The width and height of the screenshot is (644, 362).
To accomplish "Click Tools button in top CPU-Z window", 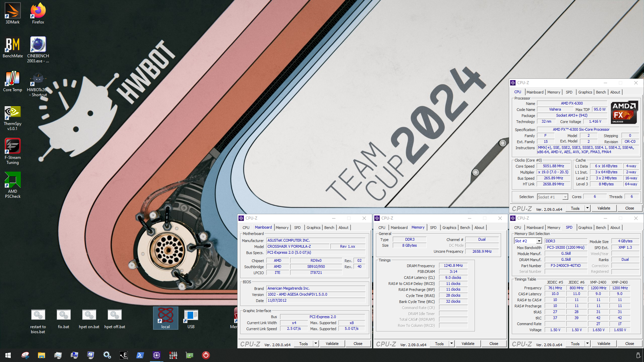I will (575, 208).
